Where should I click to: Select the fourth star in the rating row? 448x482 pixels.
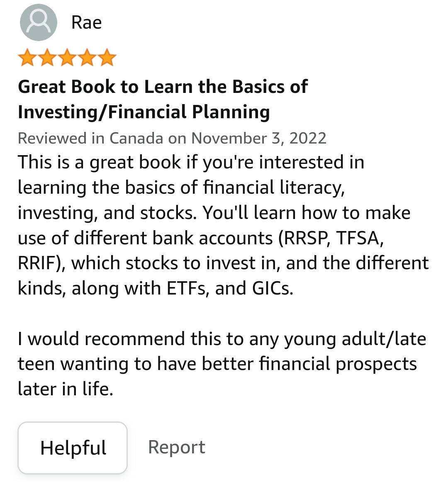88,57
